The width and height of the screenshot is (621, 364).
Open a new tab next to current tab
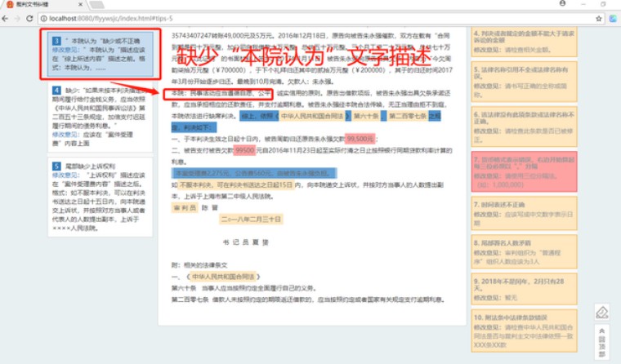coord(96,4)
